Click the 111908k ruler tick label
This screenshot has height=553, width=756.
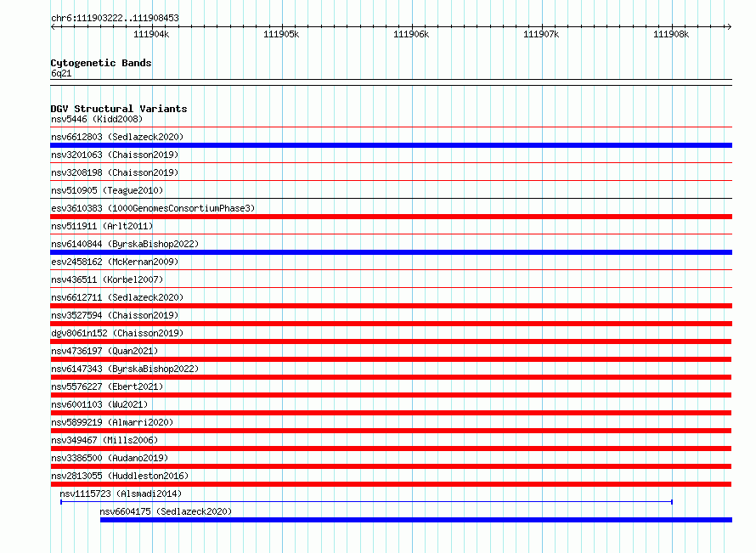671,34
